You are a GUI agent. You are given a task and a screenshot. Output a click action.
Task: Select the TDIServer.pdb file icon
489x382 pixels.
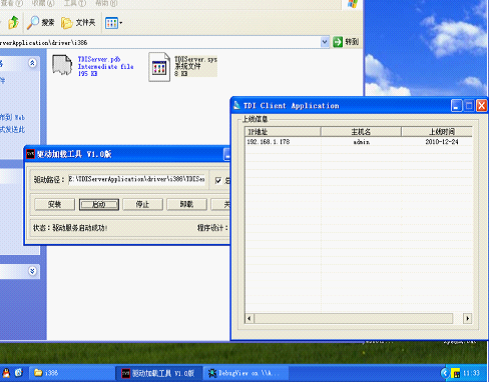(62, 65)
